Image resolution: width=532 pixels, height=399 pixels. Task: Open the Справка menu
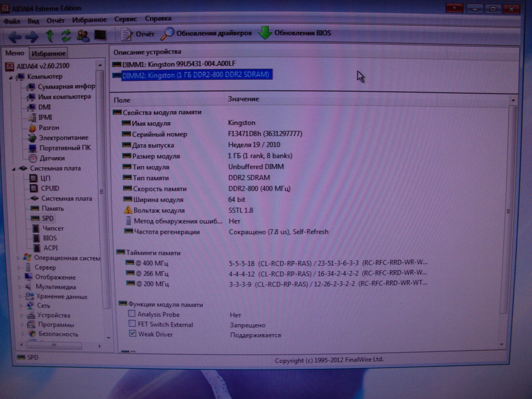(158, 18)
